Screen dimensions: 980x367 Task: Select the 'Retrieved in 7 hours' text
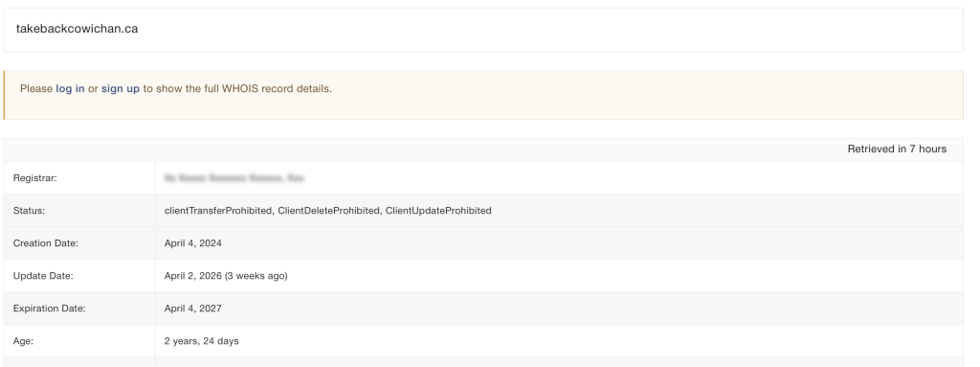pos(897,149)
